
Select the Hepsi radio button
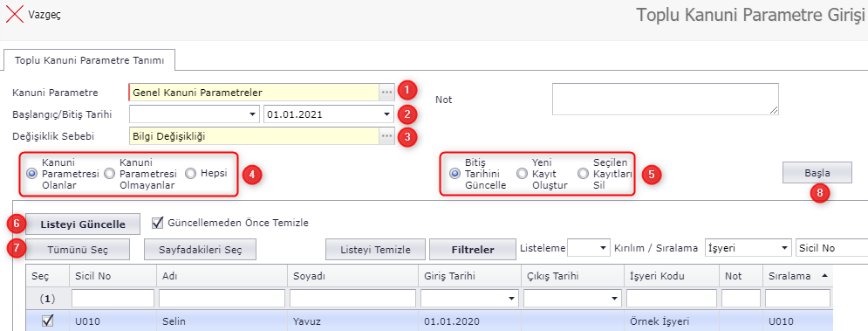(x=190, y=174)
